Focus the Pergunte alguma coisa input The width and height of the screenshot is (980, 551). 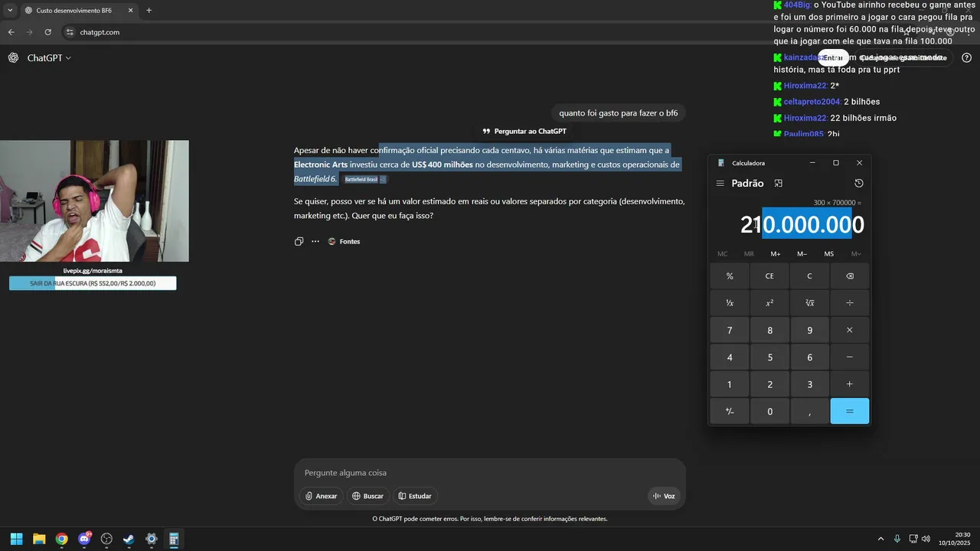[x=490, y=473]
